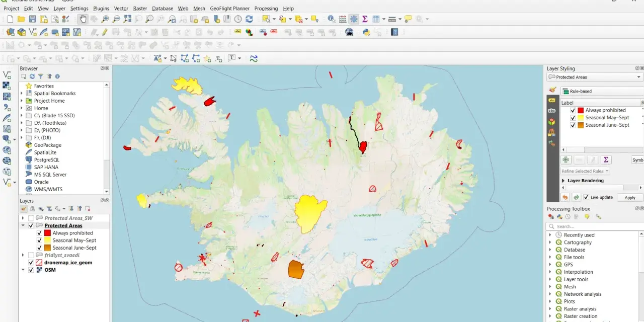Create a new project with the blank page icon
Image resolution: width=644 pixels, height=322 pixels.
10,19
